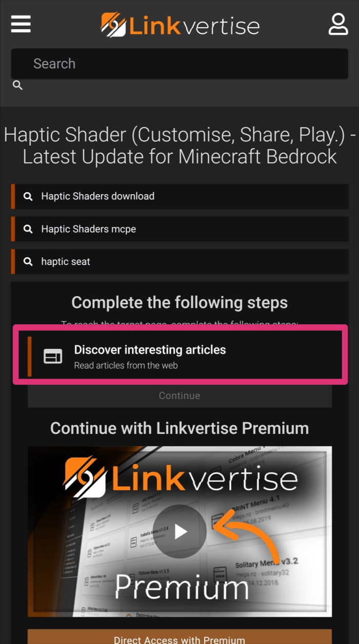Click the Linkvertise logo in header
The image size is (359, 644).
pos(180,25)
